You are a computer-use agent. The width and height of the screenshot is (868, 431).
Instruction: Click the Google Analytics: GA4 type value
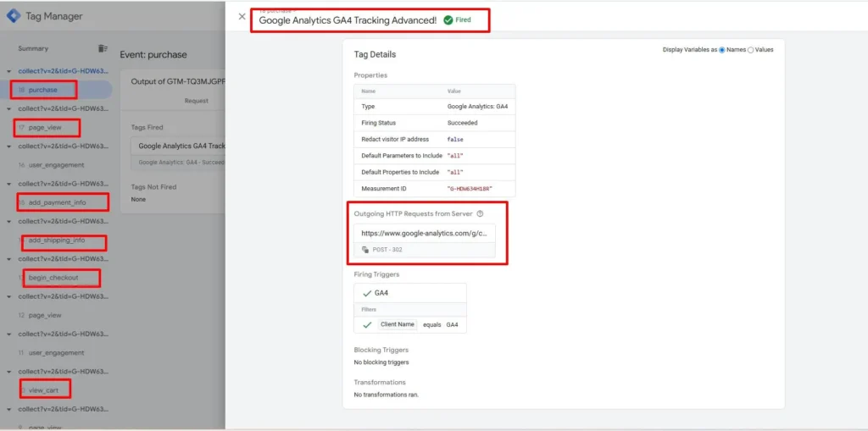pos(477,106)
